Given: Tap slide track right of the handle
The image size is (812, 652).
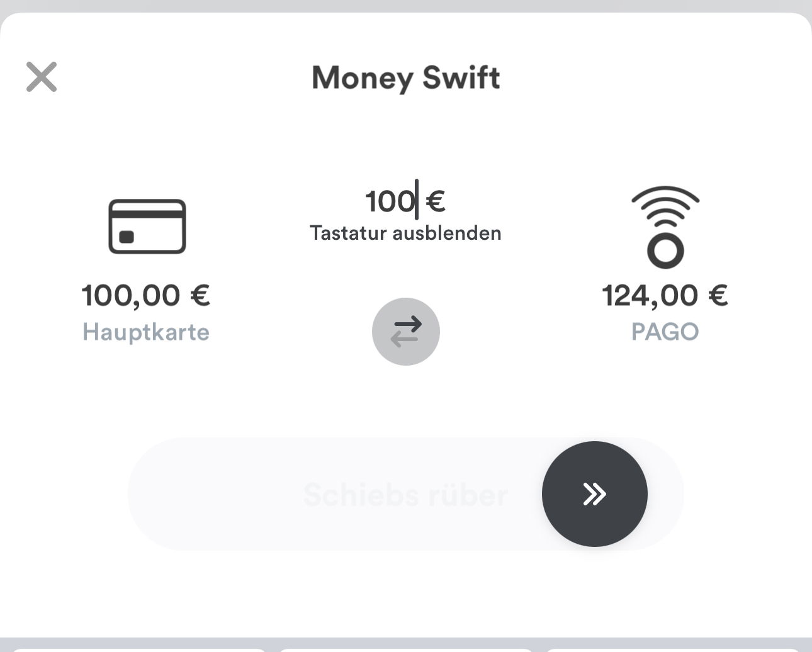Looking at the screenshot, I should [x=665, y=495].
